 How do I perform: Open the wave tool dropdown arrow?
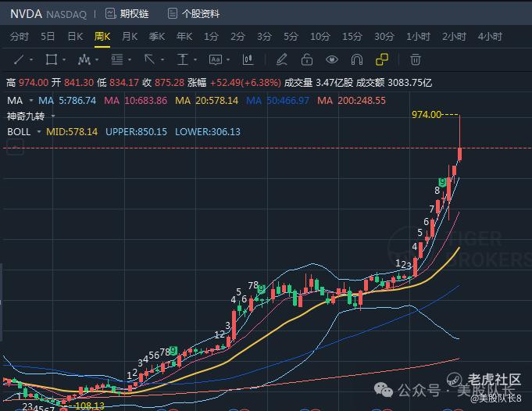[97, 59]
